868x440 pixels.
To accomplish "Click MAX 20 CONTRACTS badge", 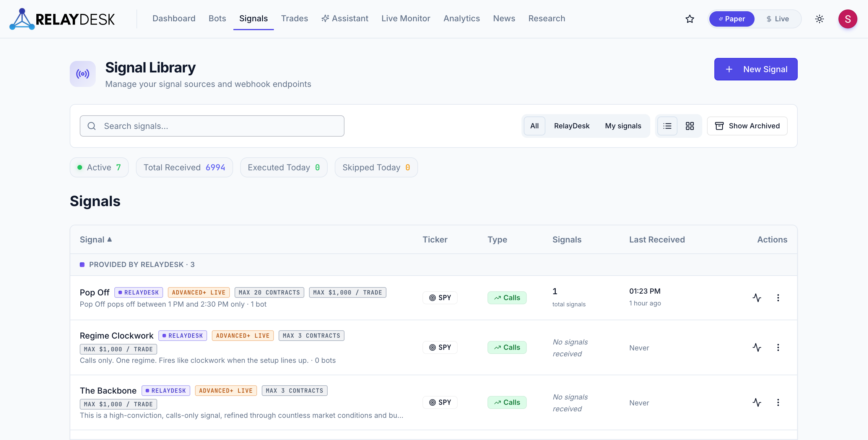I will tap(269, 293).
